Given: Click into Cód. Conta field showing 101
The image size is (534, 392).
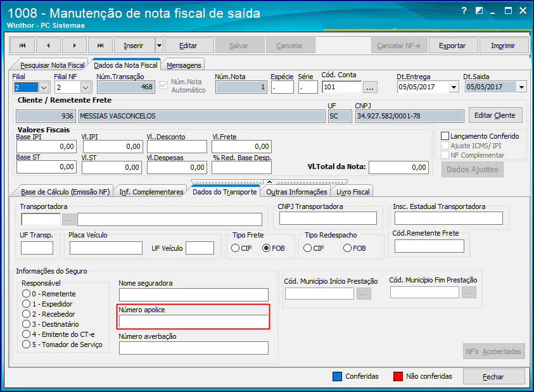Looking at the screenshot, I should (341, 87).
